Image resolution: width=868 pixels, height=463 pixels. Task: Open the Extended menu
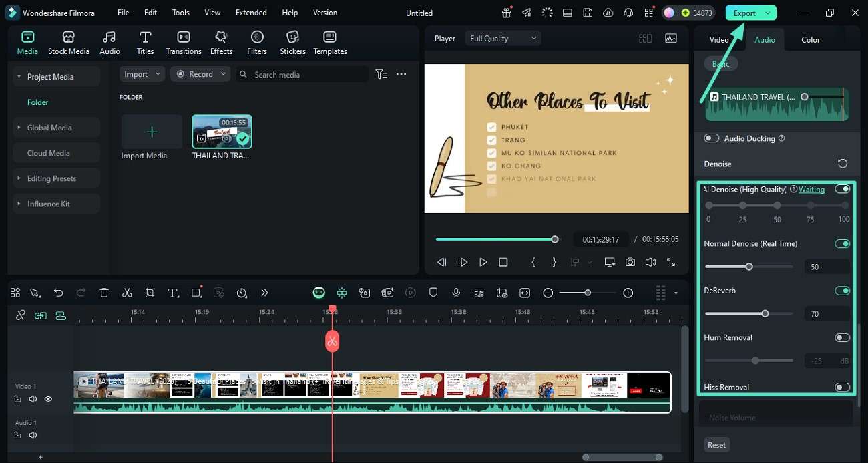[251, 13]
